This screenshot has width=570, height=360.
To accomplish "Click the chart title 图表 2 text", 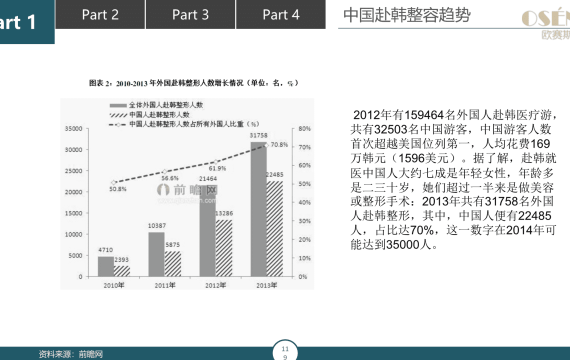I will 194,83.
